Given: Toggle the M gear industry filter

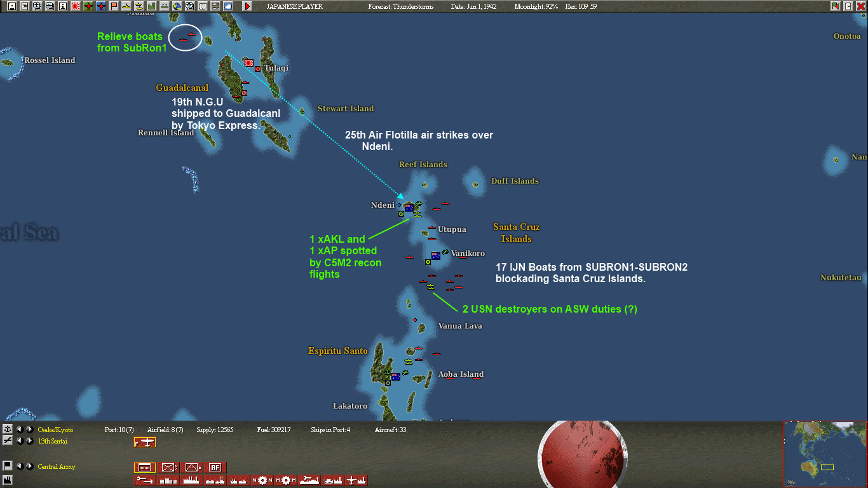Looking at the screenshot, I should [285, 480].
